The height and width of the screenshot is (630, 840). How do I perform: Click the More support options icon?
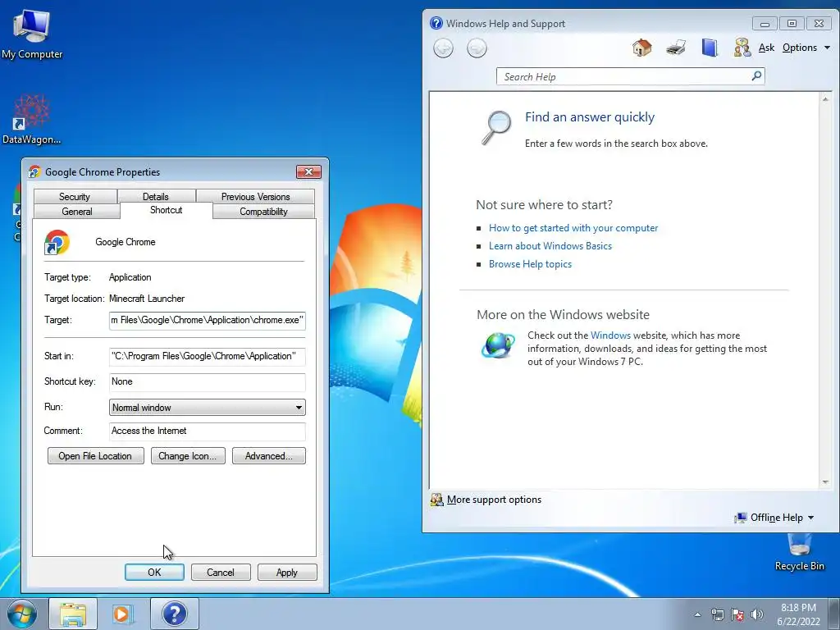pos(437,500)
